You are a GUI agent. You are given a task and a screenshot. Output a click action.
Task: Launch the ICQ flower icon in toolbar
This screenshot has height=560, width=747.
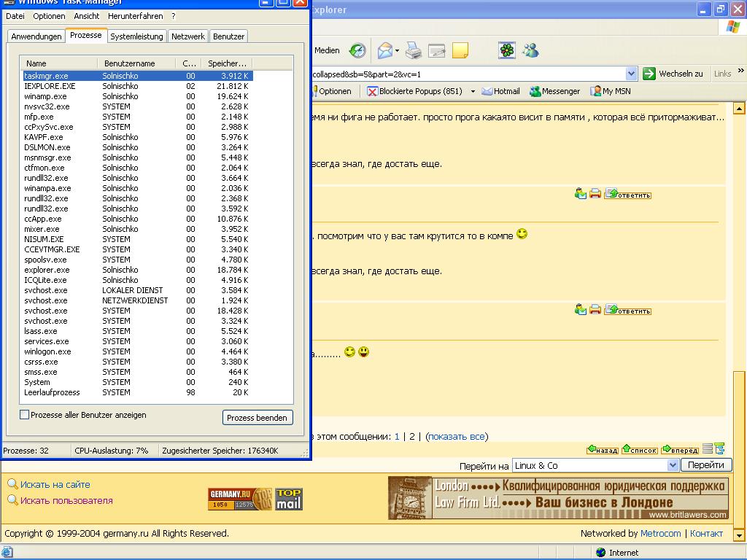(507, 50)
